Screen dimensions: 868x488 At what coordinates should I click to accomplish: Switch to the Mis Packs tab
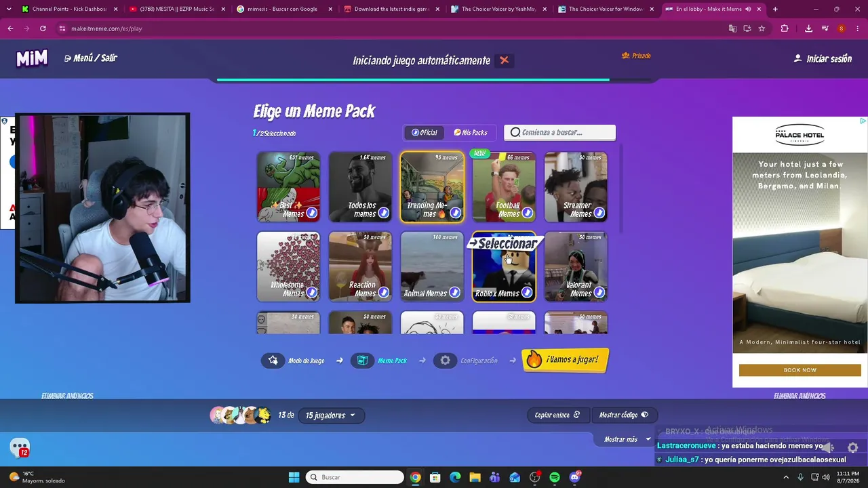[x=471, y=132]
